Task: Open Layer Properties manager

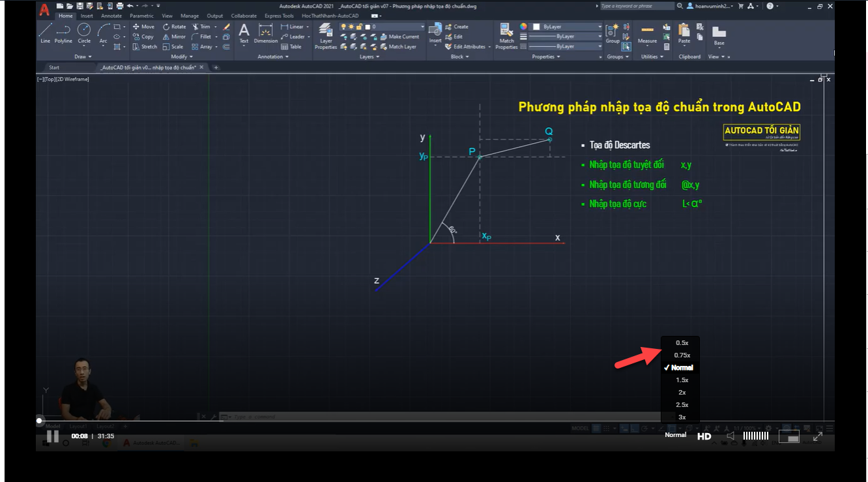Action: (326, 36)
